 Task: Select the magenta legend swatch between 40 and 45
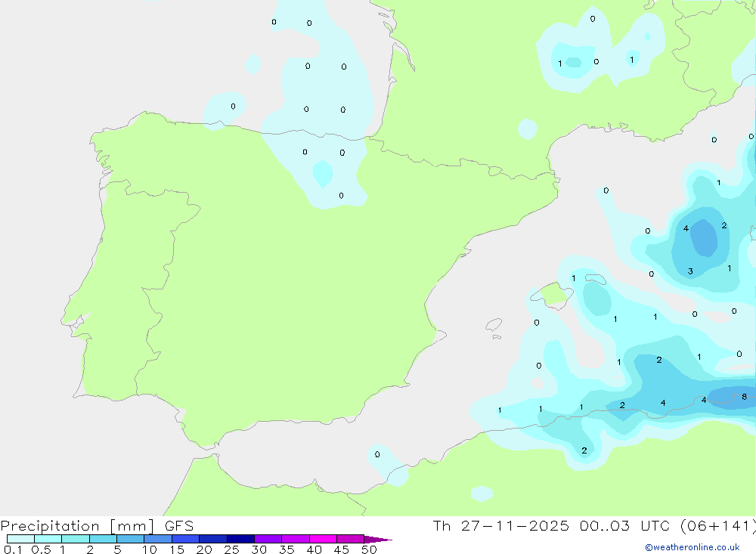(323, 539)
